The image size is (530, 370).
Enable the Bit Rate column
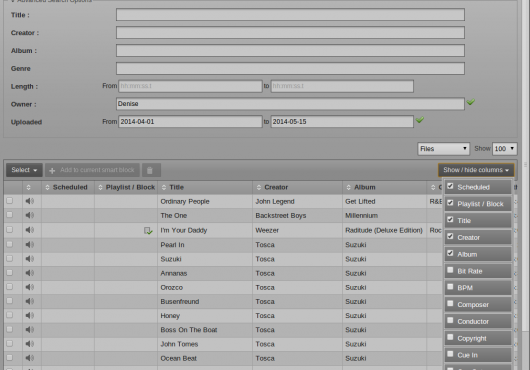pyautogui.click(x=450, y=270)
